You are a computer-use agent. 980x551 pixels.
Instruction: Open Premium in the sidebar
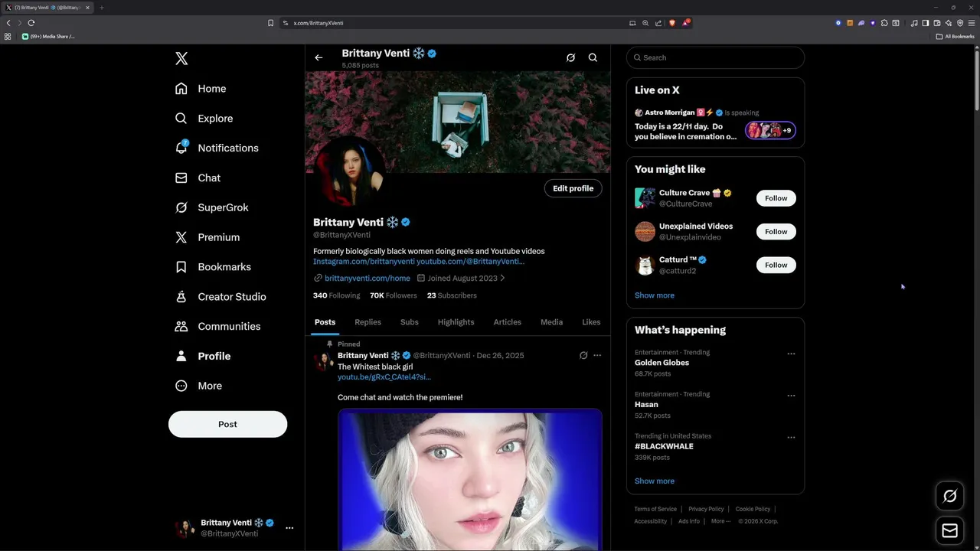pos(207,237)
